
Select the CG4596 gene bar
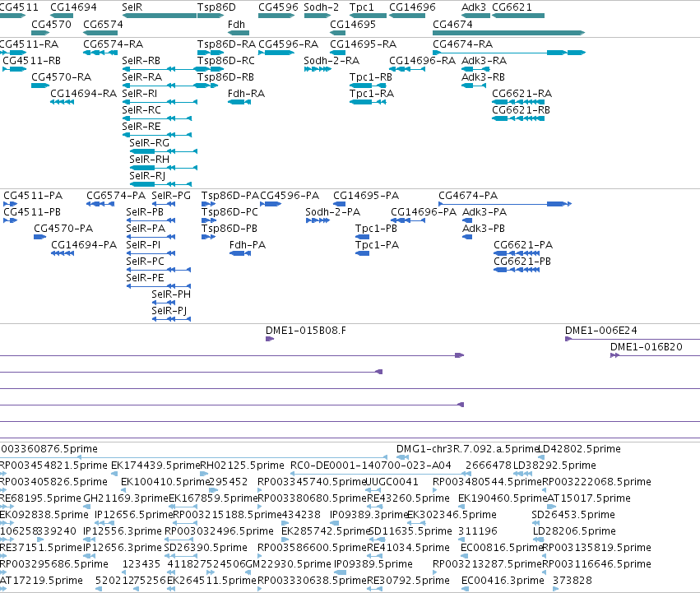pos(276,16)
